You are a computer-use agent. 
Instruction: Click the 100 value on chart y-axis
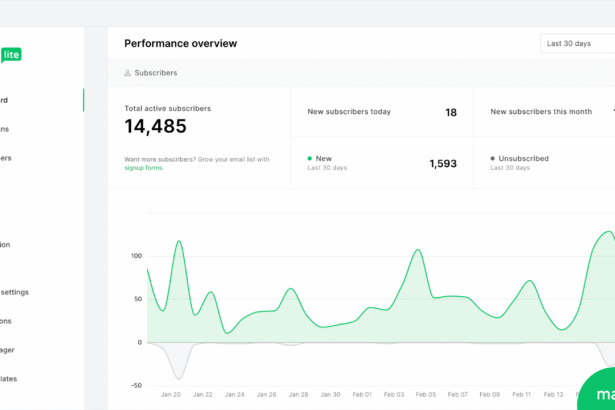tap(136, 256)
